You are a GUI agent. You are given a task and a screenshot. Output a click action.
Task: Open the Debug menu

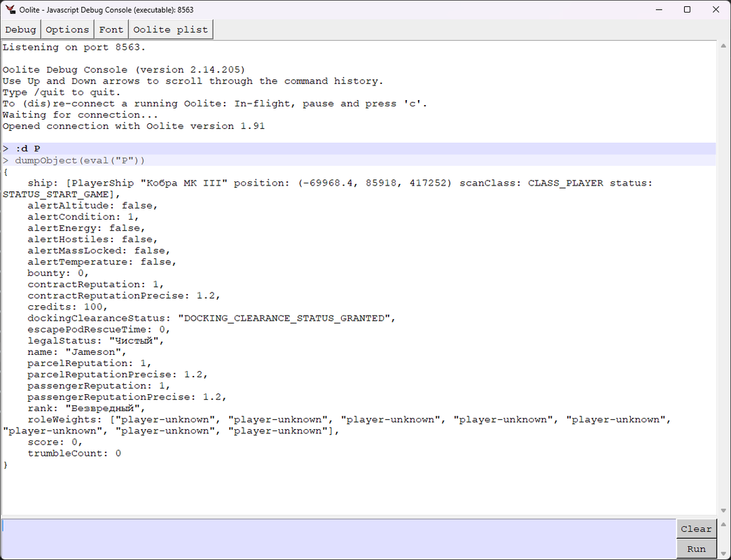[20, 29]
